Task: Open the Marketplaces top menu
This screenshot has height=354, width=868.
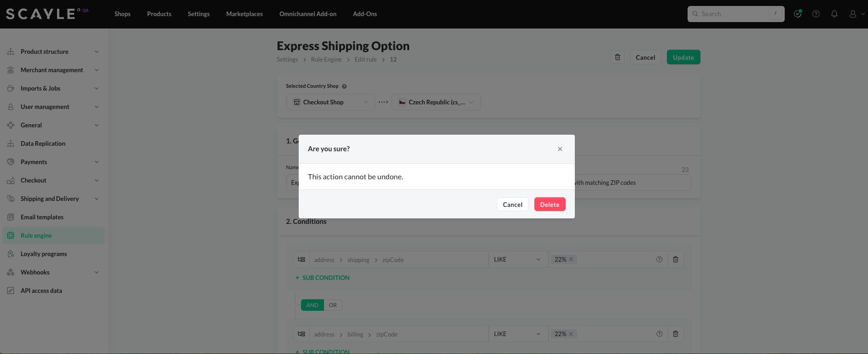Action: 244,14
